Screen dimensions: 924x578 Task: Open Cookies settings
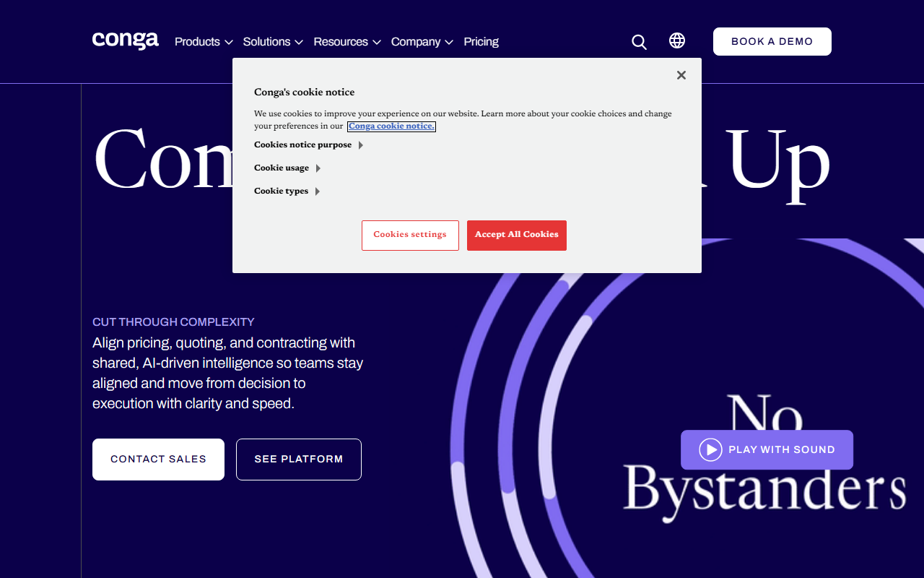click(x=410, y=236)
